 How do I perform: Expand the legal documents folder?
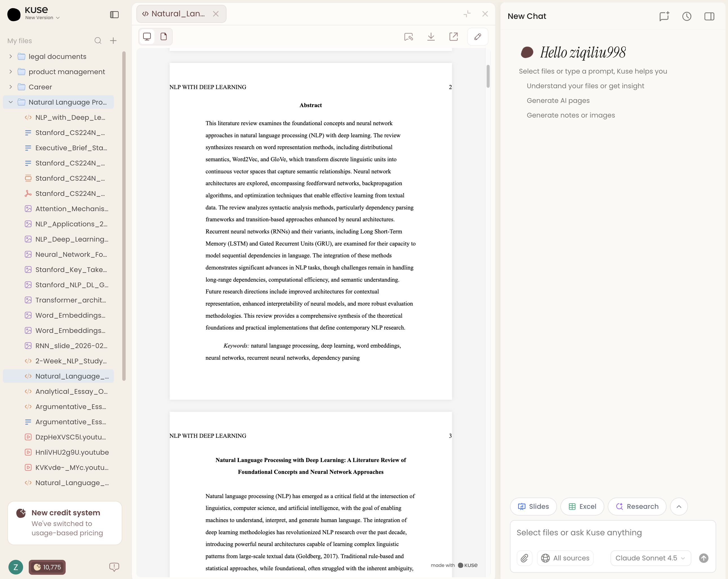(10, 56)
